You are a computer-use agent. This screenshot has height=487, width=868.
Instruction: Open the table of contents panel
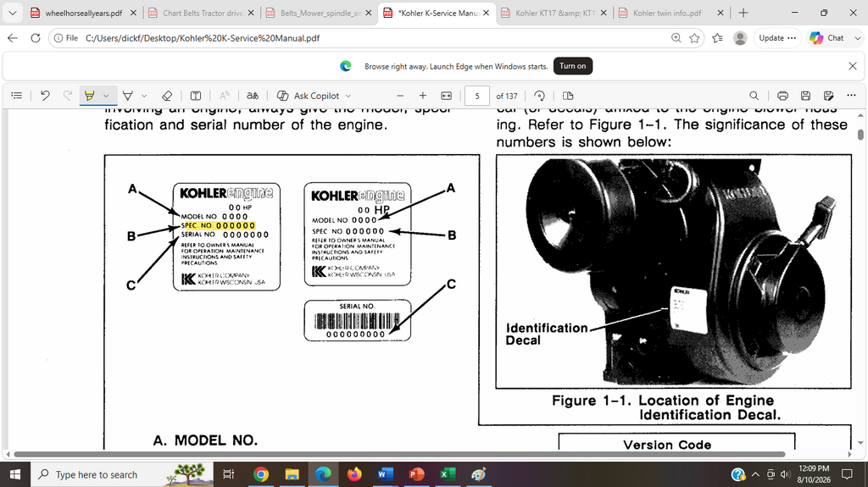tap(17, 96)
